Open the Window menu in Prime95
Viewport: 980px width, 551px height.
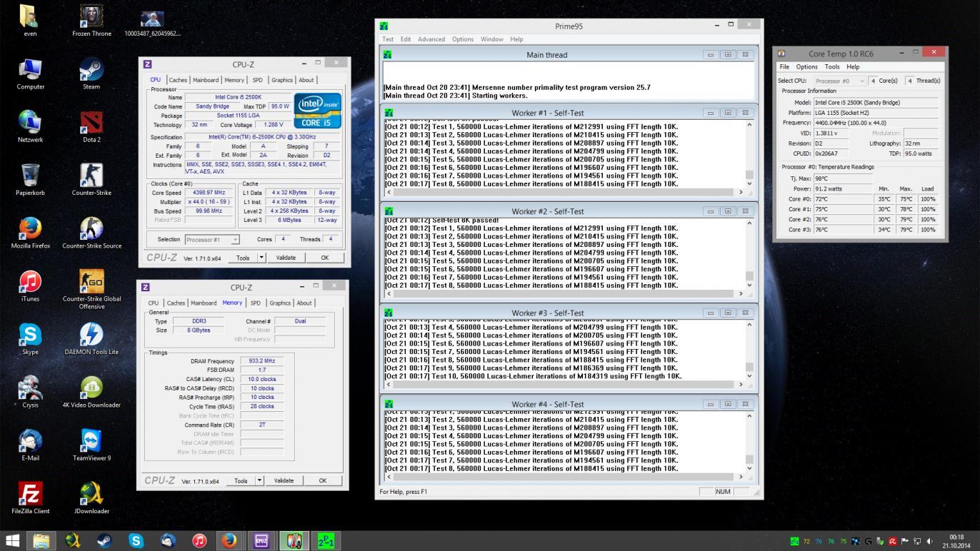click(492, 39)
